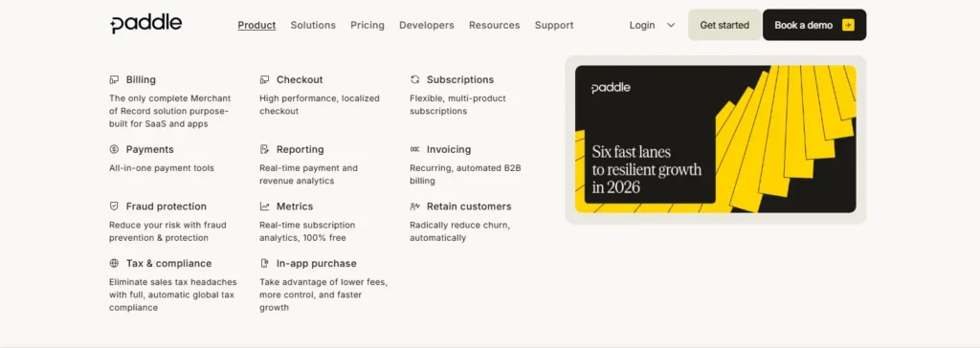Click the Metrics chart icon

click(264, 207)
